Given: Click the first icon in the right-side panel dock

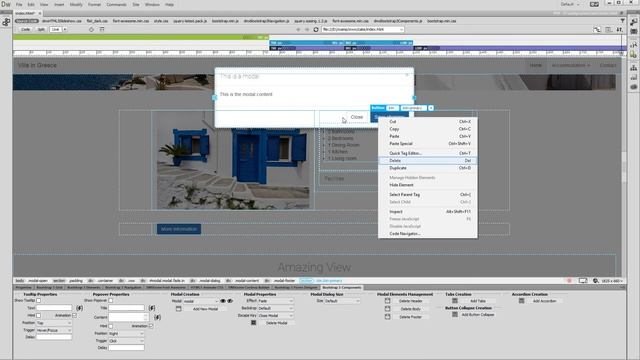Looking at the screenshot, I should (x=633, y=22).
